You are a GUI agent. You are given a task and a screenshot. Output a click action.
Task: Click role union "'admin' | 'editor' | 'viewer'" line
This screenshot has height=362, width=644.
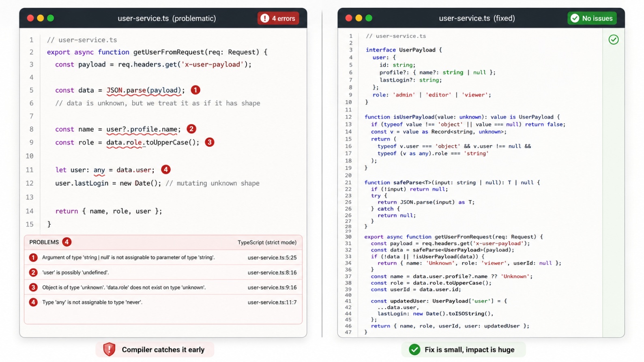pyautogui.click(x=432, y=95)
